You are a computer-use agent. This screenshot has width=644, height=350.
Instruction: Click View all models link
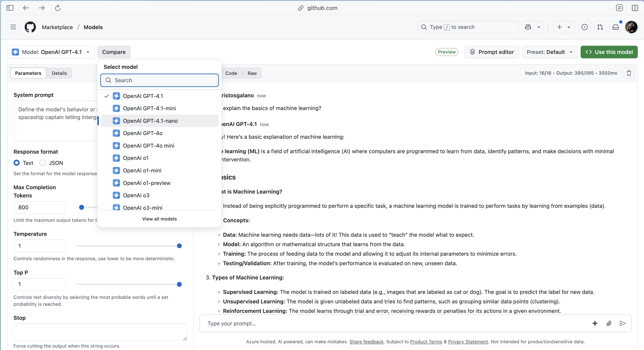tap(159, 219)
